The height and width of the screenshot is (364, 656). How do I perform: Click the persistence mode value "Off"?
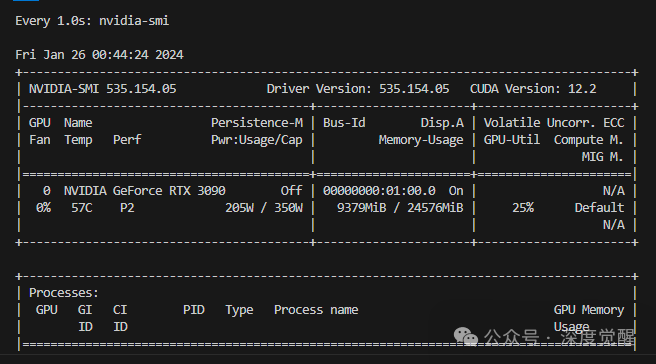[292, 191]
